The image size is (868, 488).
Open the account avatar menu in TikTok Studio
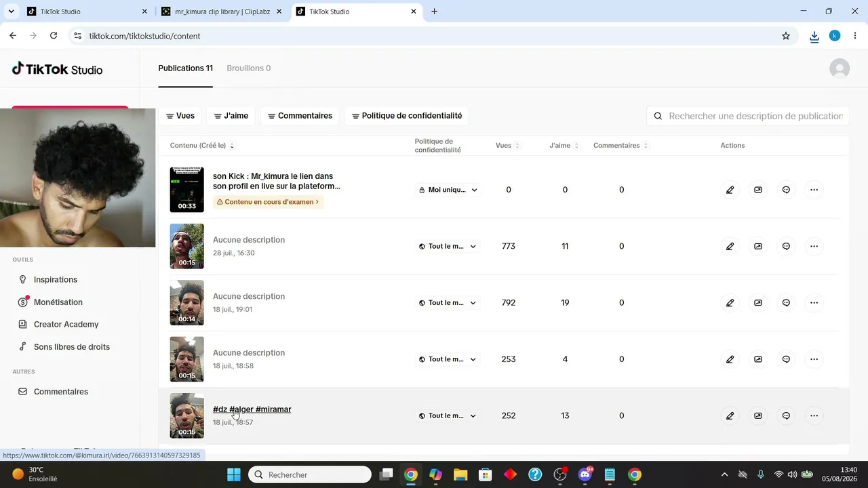[840, 68]
